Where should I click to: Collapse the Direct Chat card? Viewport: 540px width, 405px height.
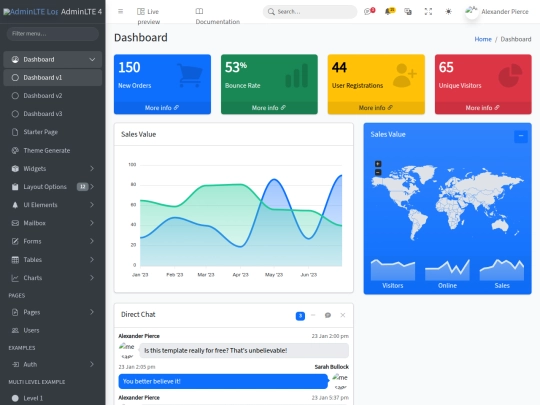coord(313,315)
